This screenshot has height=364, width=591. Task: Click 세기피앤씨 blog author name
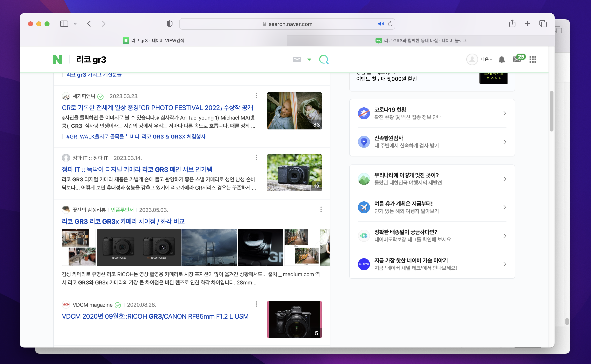tap(84, 96)
